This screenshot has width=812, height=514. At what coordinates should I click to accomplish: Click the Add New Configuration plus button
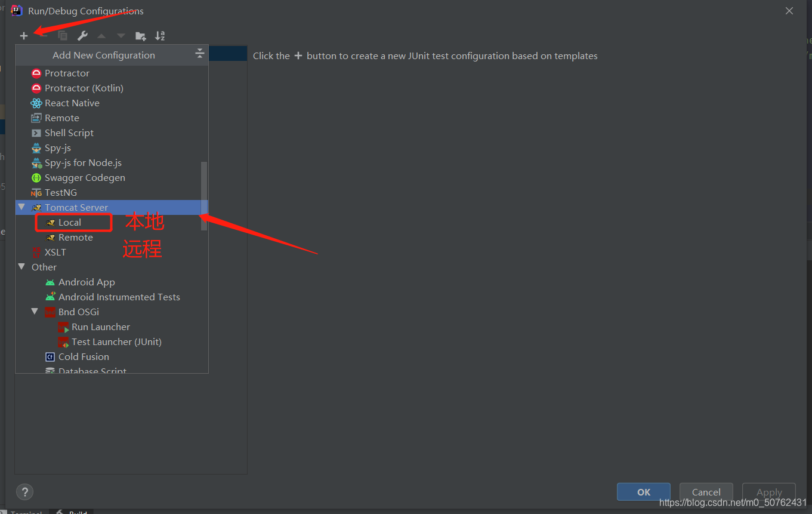[24, 36]
